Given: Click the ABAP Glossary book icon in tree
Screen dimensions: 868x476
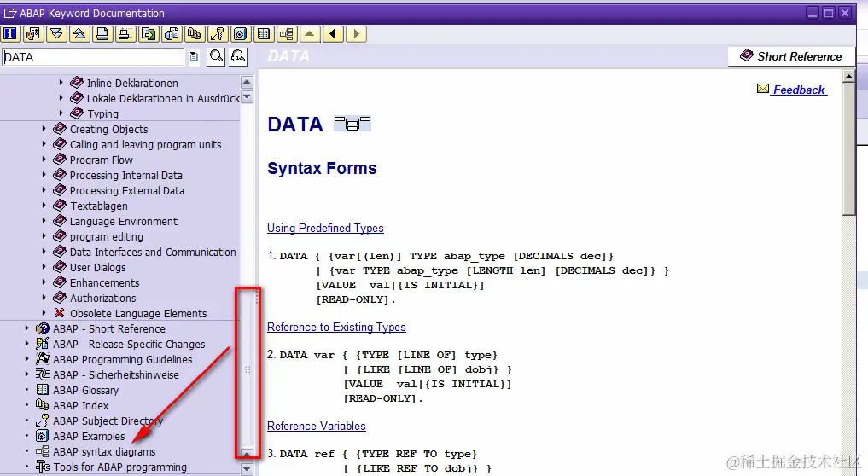Looking at the screenshot, I should [42, 390].
